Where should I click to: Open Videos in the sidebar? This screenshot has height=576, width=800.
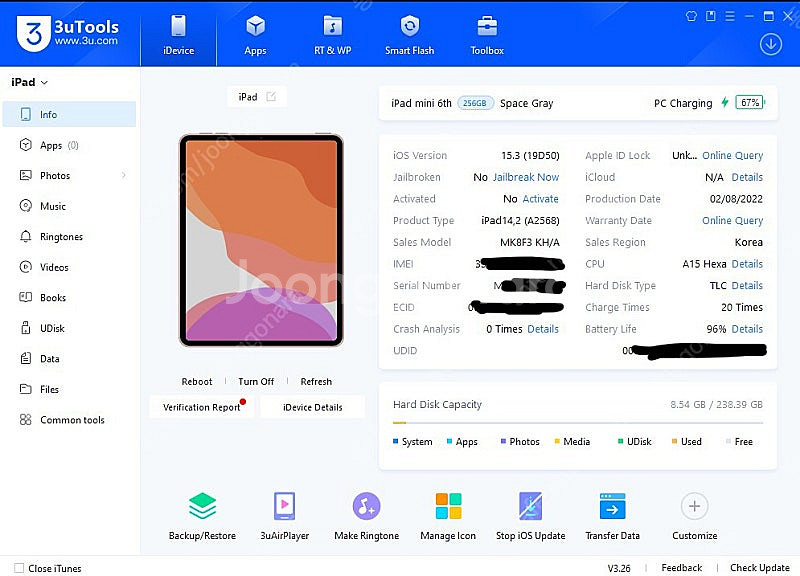pyautogui.click(x=69, y=267)
